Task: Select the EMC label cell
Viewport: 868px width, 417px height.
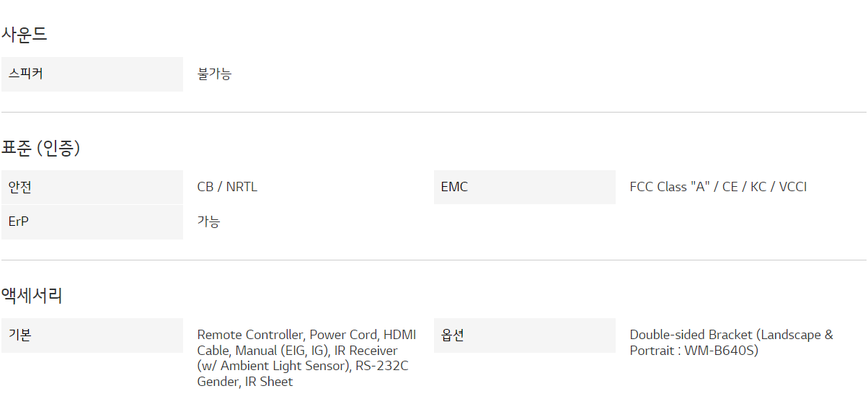Action: (x=525, y=188)
